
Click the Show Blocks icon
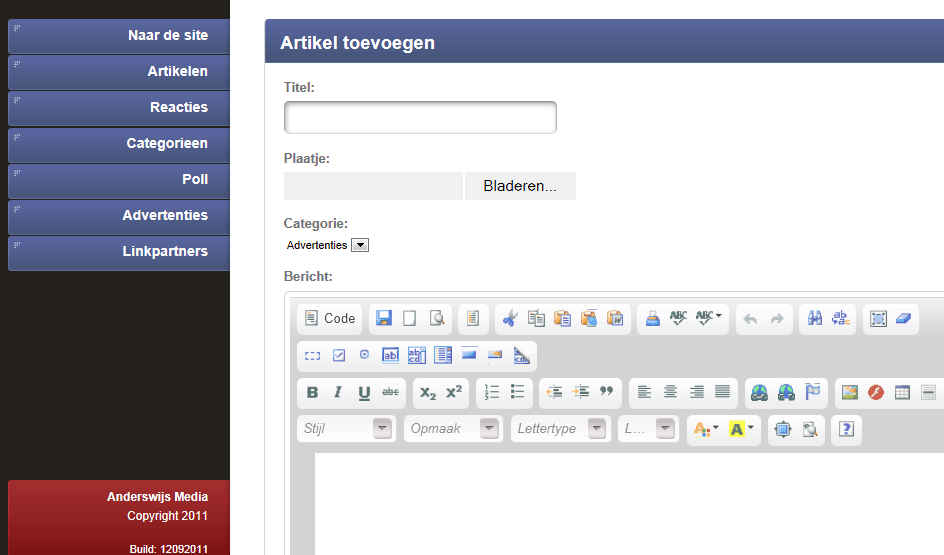click(810, 429)
